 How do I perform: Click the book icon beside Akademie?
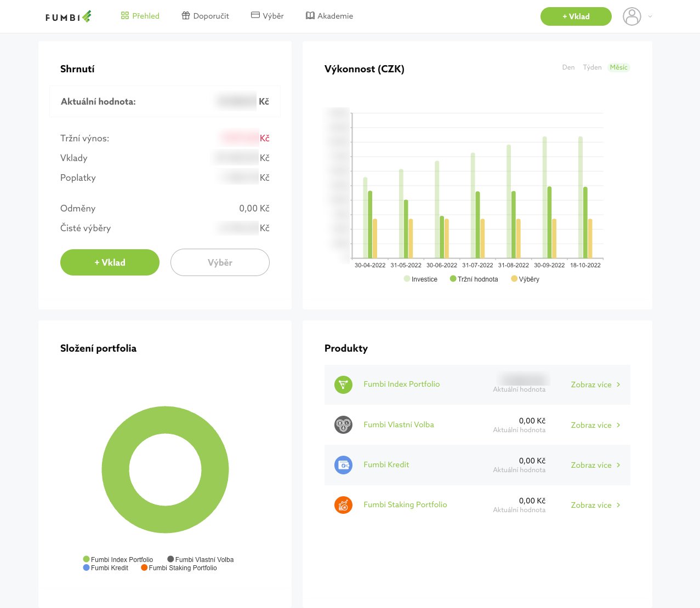310,16
